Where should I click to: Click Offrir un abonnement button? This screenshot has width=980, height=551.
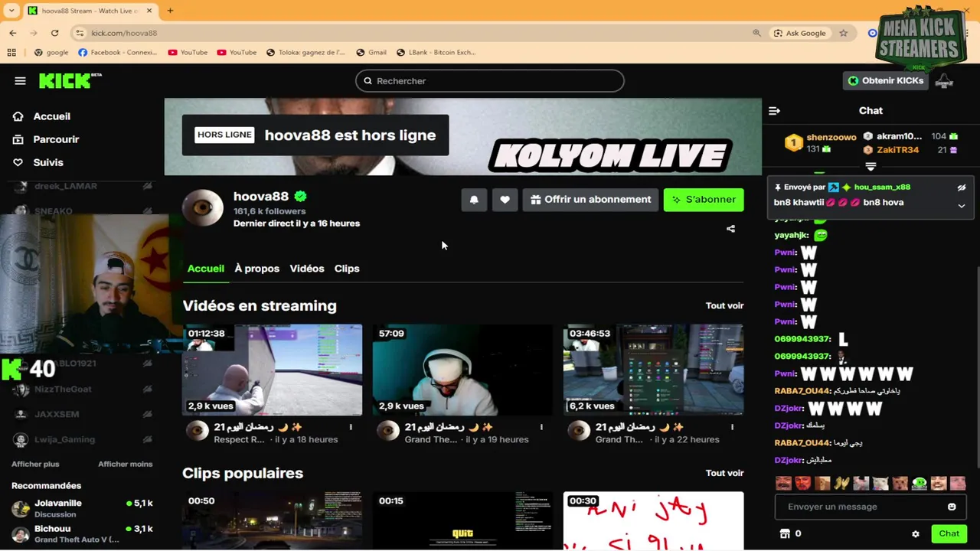point(590,200)
